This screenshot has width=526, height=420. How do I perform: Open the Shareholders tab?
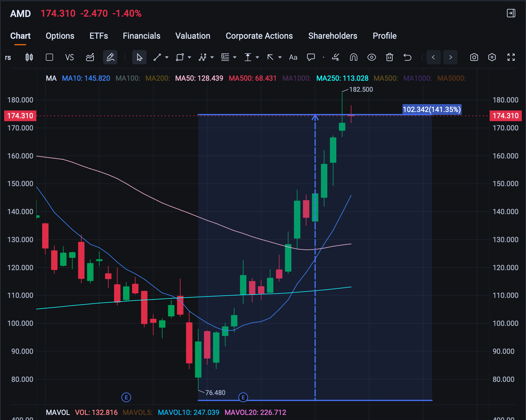[333, 36]
